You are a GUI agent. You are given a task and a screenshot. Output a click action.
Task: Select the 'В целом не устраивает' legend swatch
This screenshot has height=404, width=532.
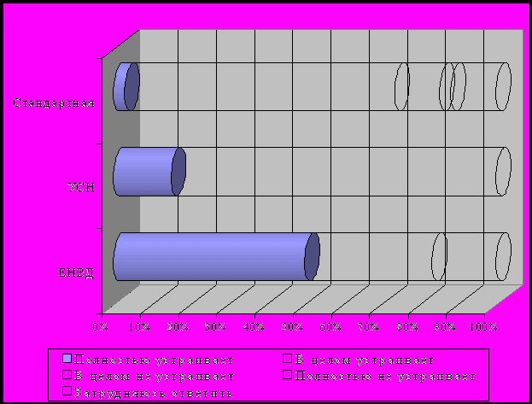point(67,374)
